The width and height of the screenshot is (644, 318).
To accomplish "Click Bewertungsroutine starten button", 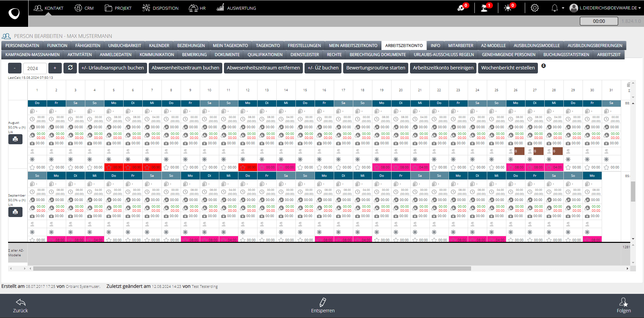I will click(376, 68).
